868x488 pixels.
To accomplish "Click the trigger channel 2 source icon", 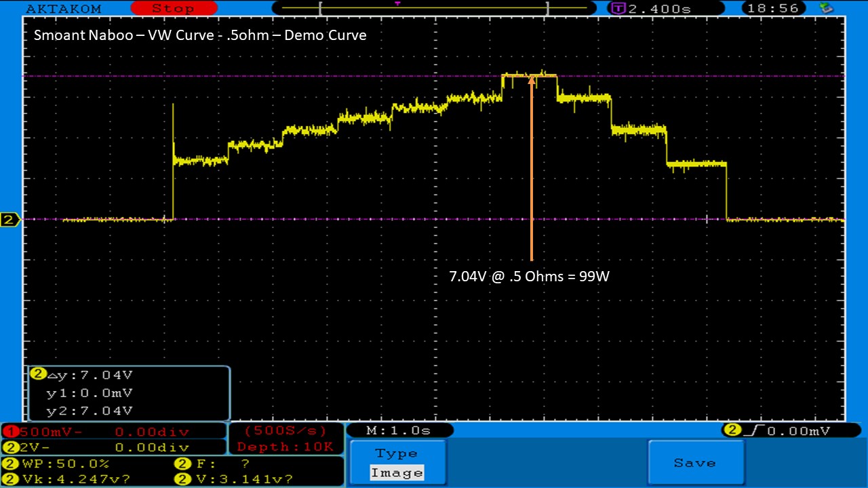I will click(x=732, y=431).
